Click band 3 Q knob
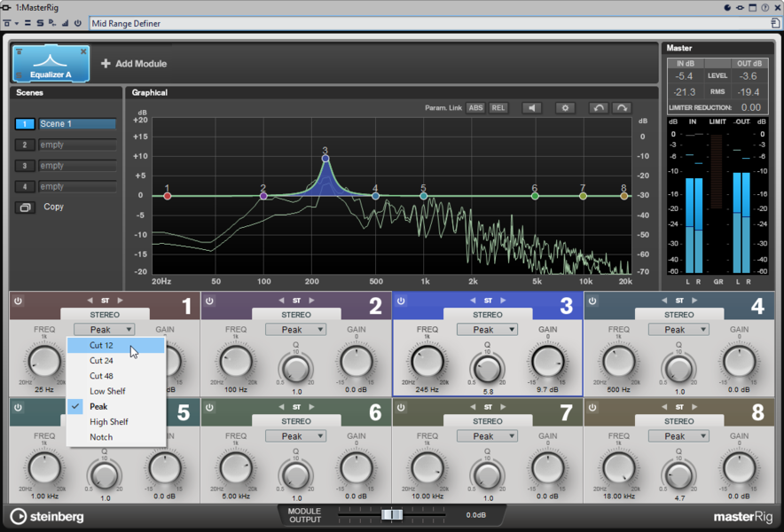The width and height of the screenshot is (784, 532). tap(487, 370)
